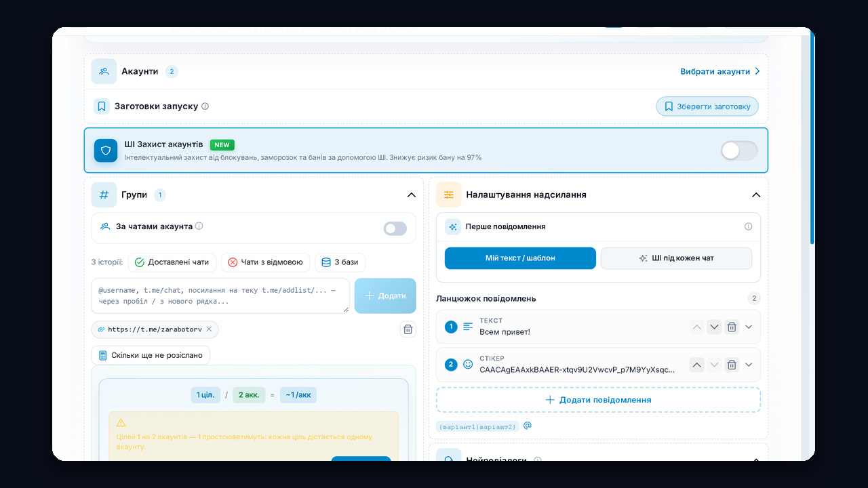Enable the ШІ Захист акаунтів switch
The image size is (868, 488).
739,150
